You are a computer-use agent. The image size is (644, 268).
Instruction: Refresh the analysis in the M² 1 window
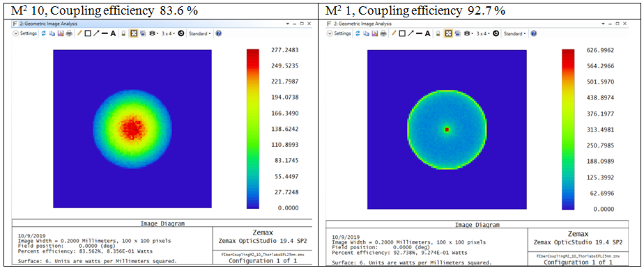358,33
